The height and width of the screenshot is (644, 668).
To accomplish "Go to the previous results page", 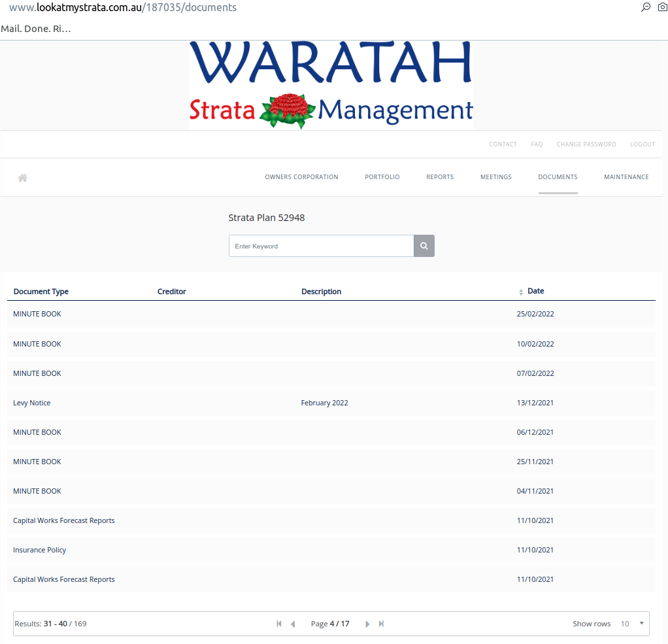I will (293, 624).
